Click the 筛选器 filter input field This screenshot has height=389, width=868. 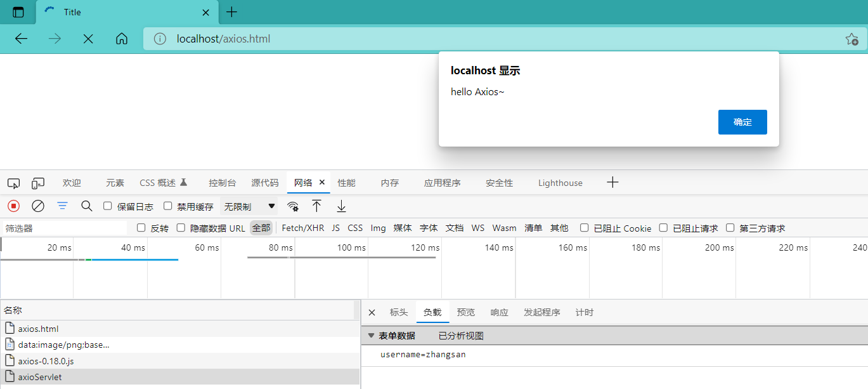coord(63,228)
